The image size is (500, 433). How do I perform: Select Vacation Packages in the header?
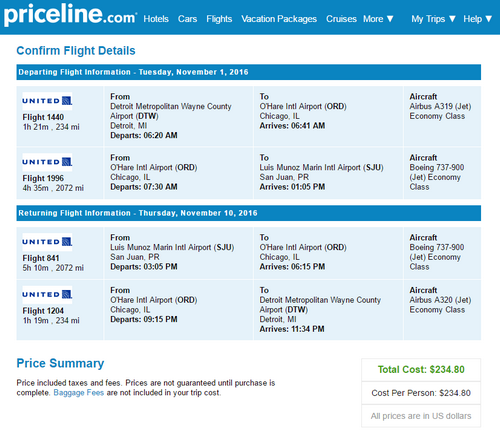pyautogui.click(x=279, y=19)
